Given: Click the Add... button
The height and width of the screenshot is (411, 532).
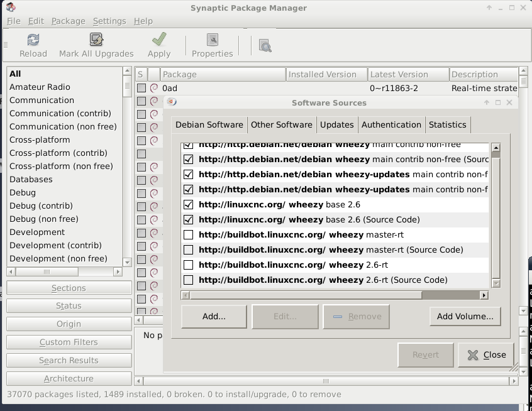Looking at the screenshot, I should [x=214, y=316].
